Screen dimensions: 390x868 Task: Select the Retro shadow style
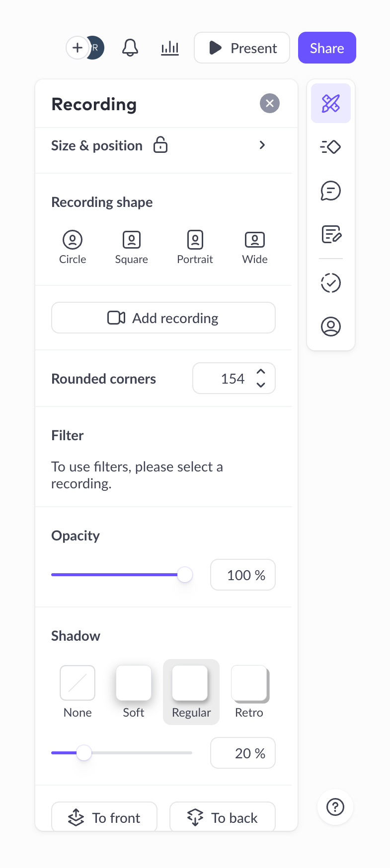click(249, 683)
